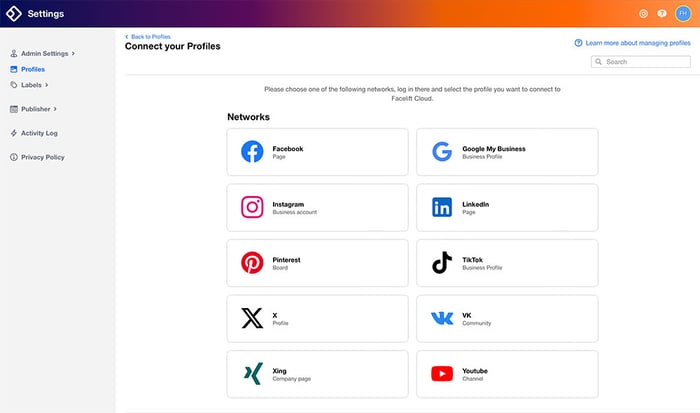Expand the Labels chevron
Screen dimensions: 700x413
click(x=46, y=85)
